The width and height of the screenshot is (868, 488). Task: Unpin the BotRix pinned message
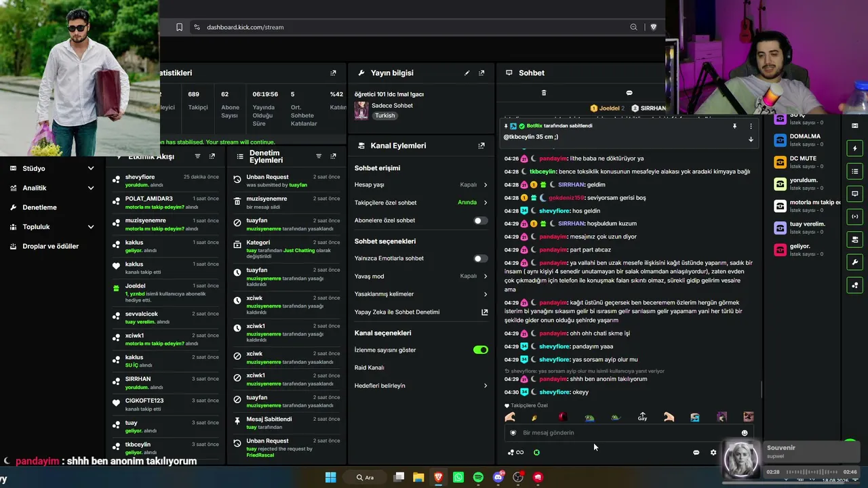coord(734,126)
